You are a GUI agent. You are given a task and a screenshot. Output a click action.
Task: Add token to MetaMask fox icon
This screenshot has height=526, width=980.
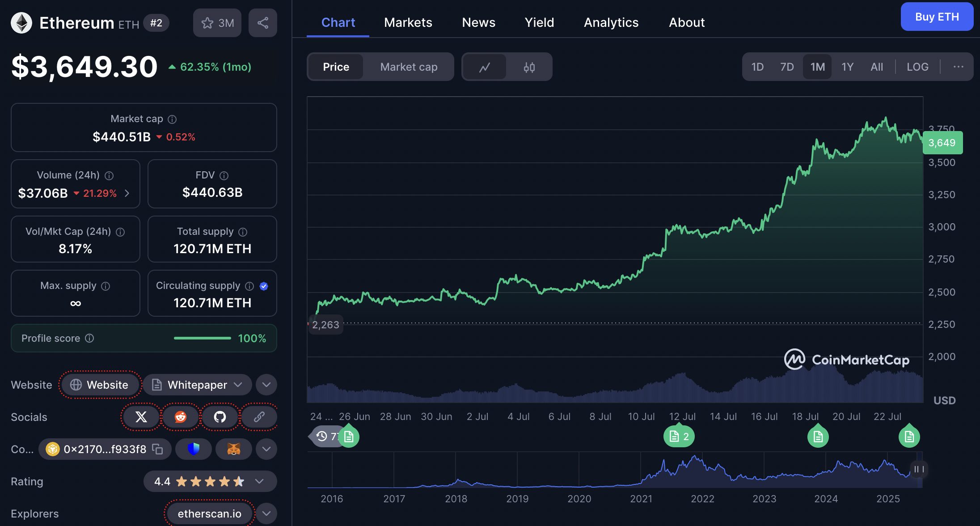[x=233, y=449]
